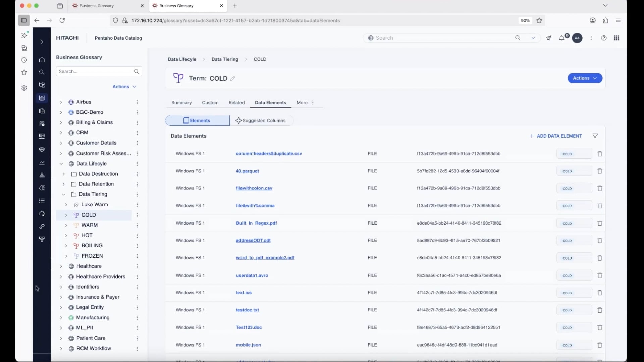
Task: Collapse the Data Tiering folder
Action: click(63, 194)
